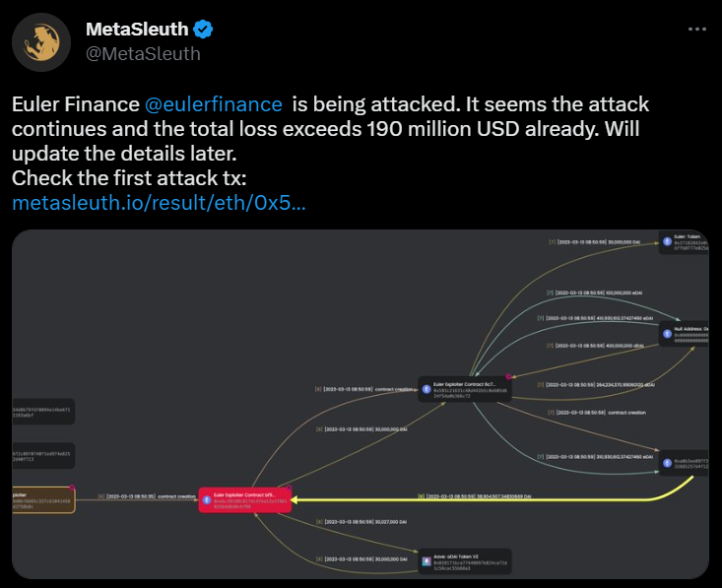The height and width of the screenshot is (588, 722).
Task: Select the Aave aDAI Token V2 node icon
Action: coord(427,561)
